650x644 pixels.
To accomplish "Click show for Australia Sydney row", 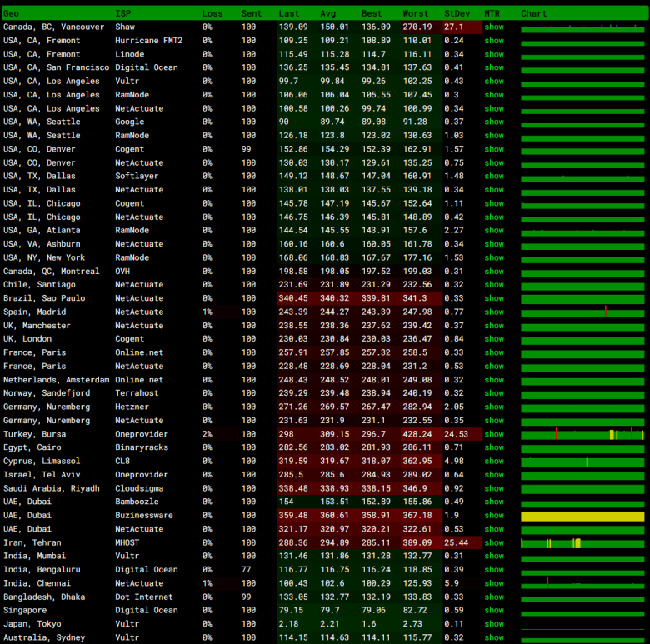I will pyautogui.click(x=494, y=638).
